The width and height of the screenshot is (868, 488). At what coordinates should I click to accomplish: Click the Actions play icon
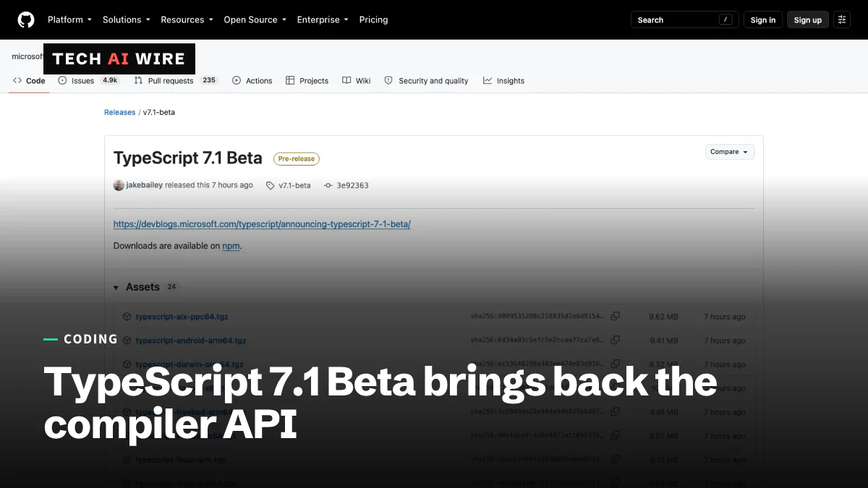coord(237,80)
